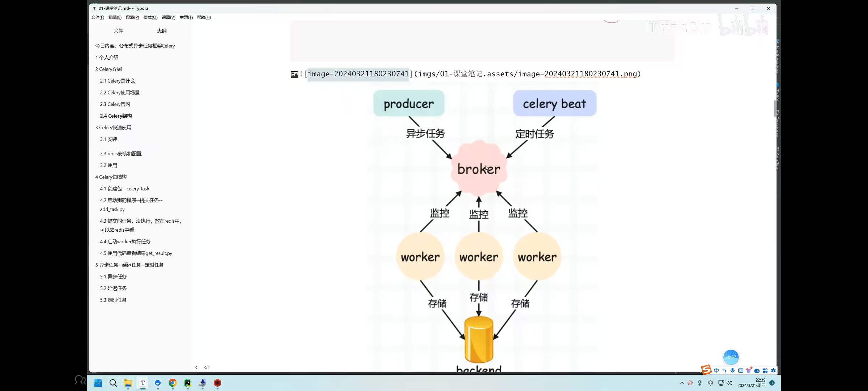Viewport: 868px width, 391px height.
Task: Click the Typora taskbar icon
Action: [x=143, y=383]
